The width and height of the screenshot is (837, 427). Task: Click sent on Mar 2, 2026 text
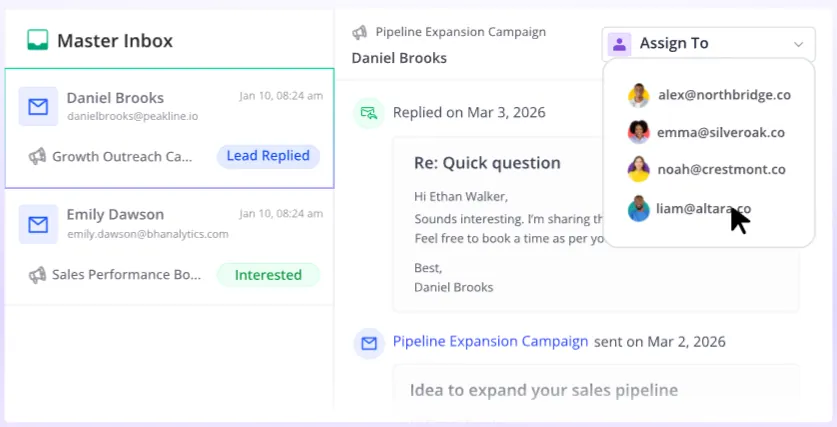coord(660,342)
